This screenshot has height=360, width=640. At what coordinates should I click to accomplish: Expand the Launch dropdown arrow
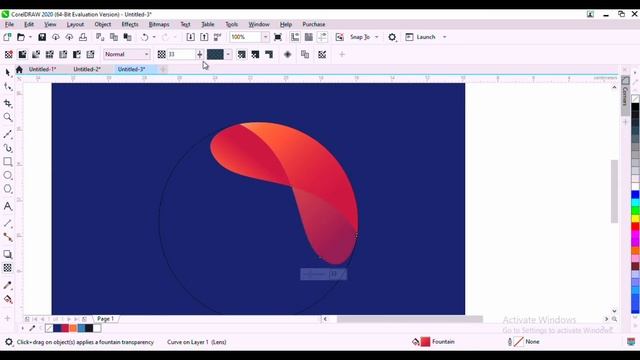coord(444,37)
